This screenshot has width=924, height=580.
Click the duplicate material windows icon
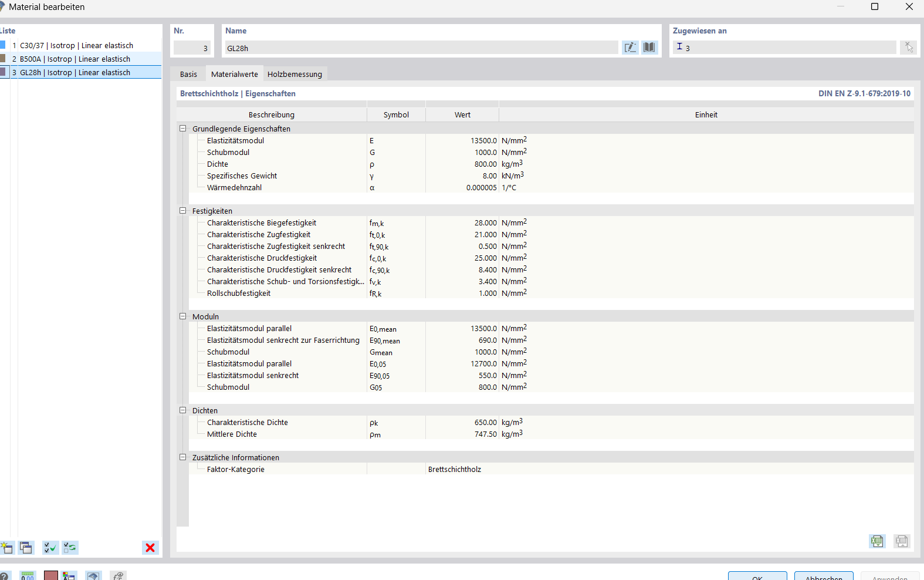[26, 548]
